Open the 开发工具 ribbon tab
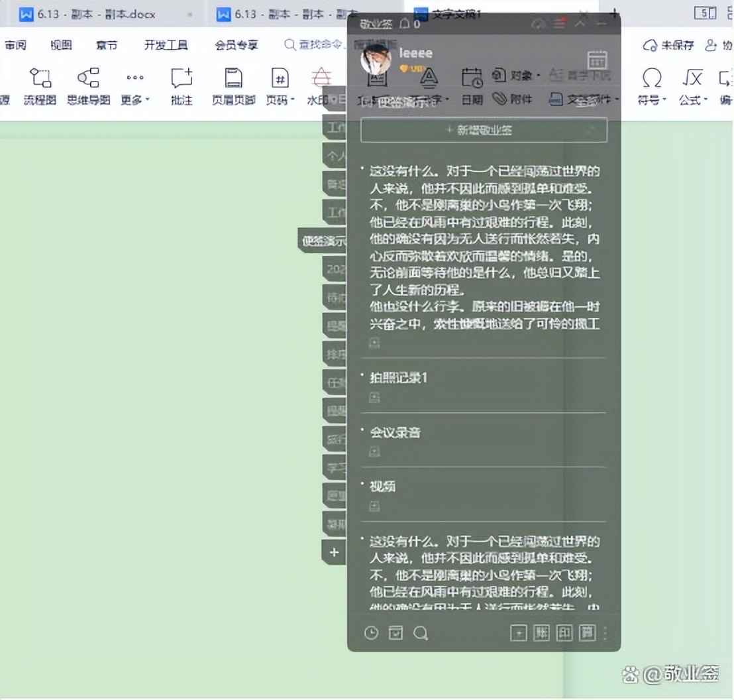The height and width of the screenshot is (700, 734). tap(166, 45)
